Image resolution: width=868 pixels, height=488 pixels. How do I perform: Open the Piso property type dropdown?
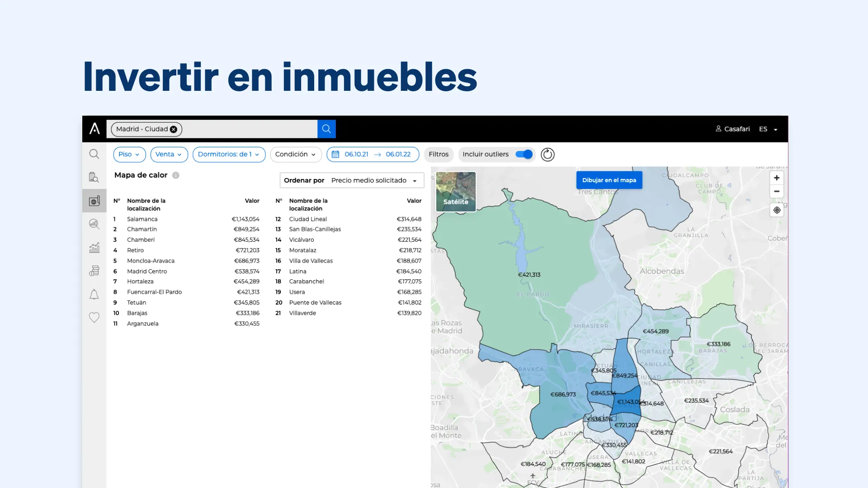pyautogui.click(x=129, y=155)
